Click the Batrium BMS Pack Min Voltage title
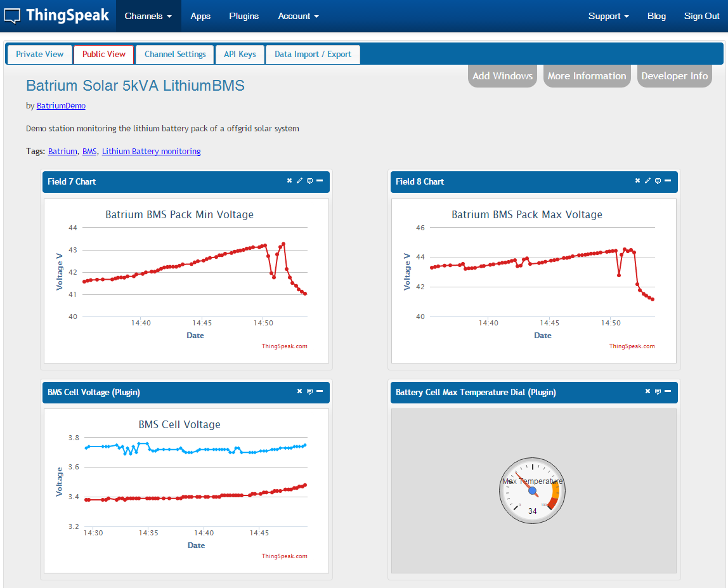The width and height of the screenshot is (728, 588). 179,214
